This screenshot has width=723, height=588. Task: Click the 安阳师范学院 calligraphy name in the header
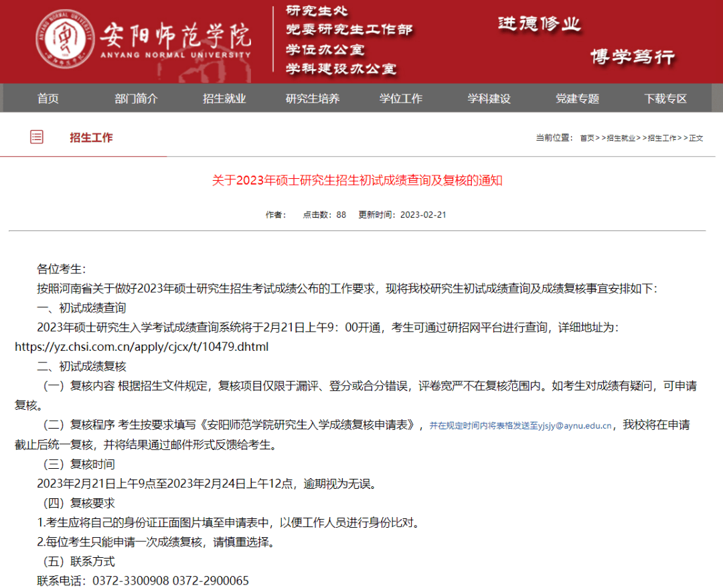click(175, 35)
